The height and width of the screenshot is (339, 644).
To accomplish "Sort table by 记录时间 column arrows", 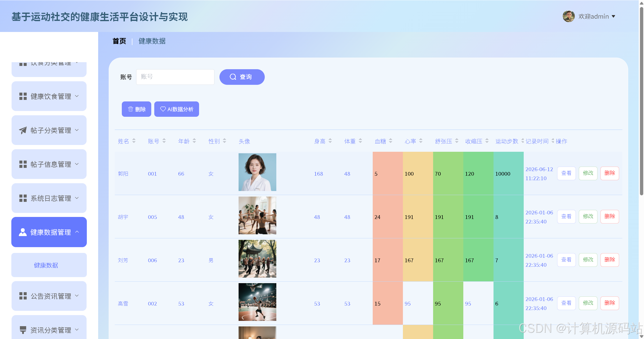I will tap(553, 141).
